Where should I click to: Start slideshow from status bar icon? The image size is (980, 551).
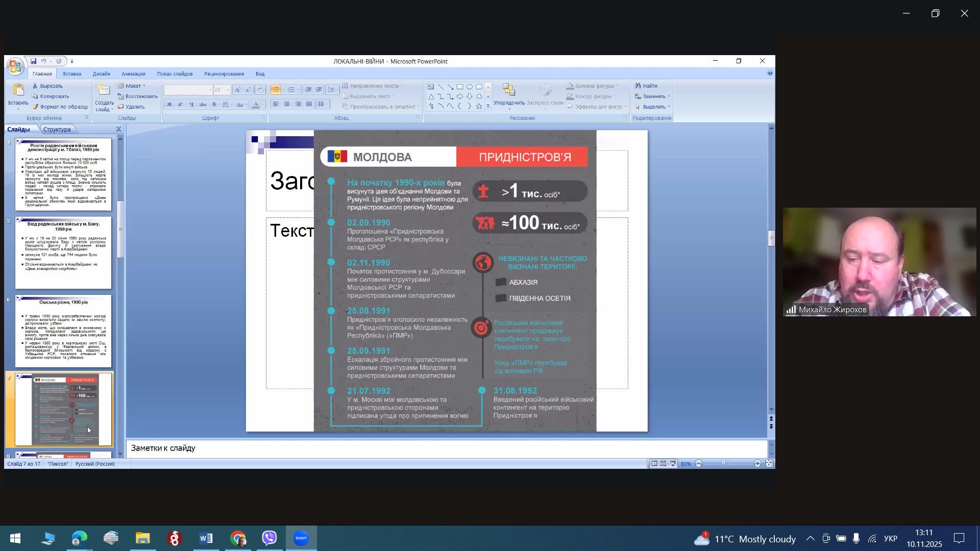(673, 464)
